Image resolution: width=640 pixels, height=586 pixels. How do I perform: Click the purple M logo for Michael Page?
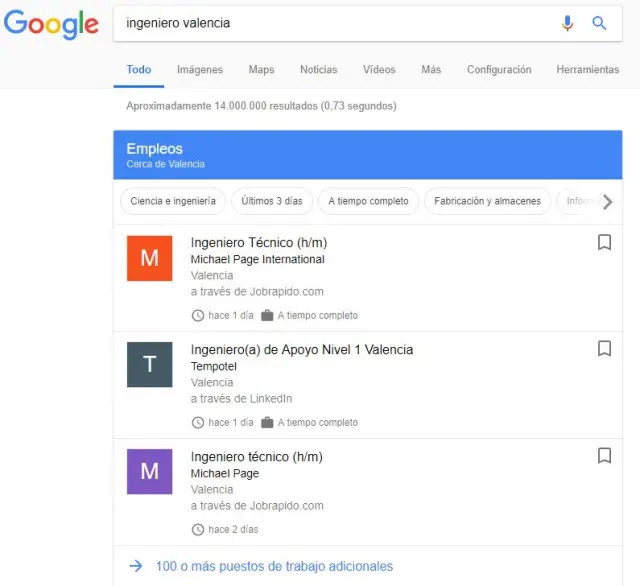(149, 471)
